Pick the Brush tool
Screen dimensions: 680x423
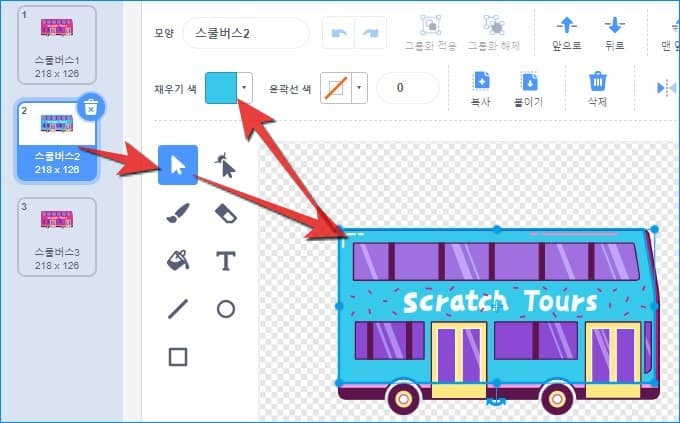pos(178,213)
